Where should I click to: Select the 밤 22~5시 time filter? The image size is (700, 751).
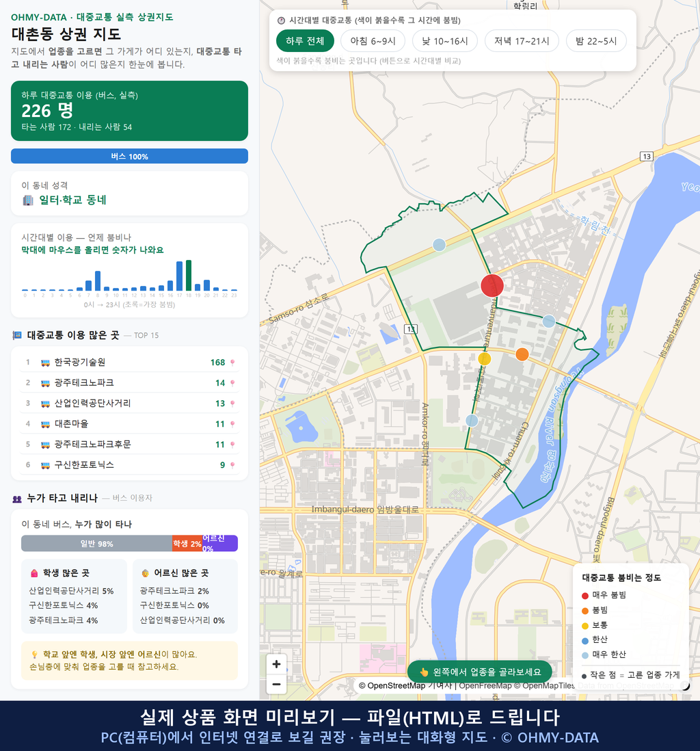[x=596, y=41]
